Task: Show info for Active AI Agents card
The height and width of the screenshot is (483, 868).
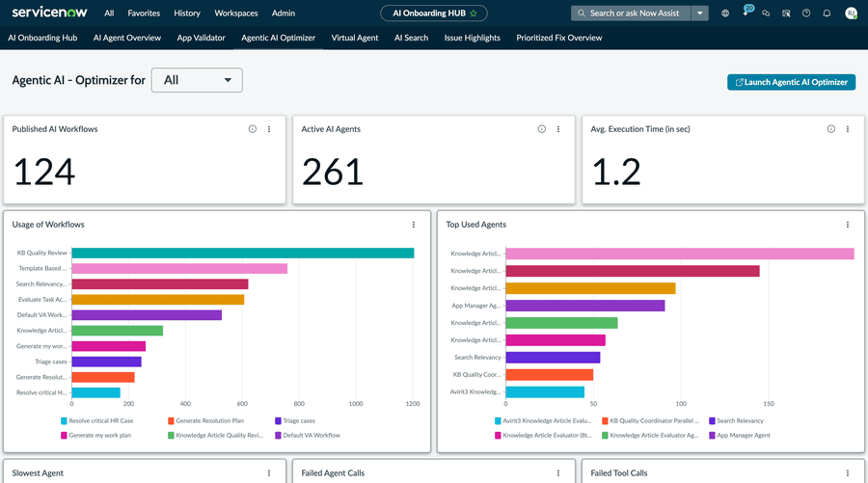Action: coord(542,129)
